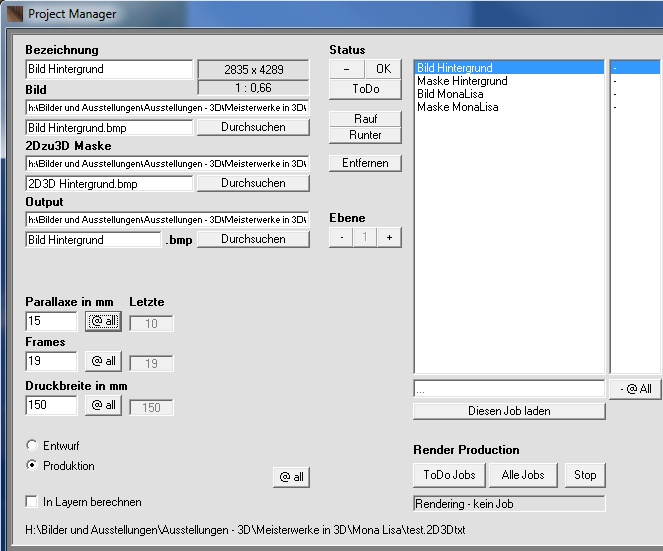Image resolution: width=663 pixels, height=551 pixels.
Task: Enable the In Layern berechnen checkbox
Action: [x=32, y=502]
